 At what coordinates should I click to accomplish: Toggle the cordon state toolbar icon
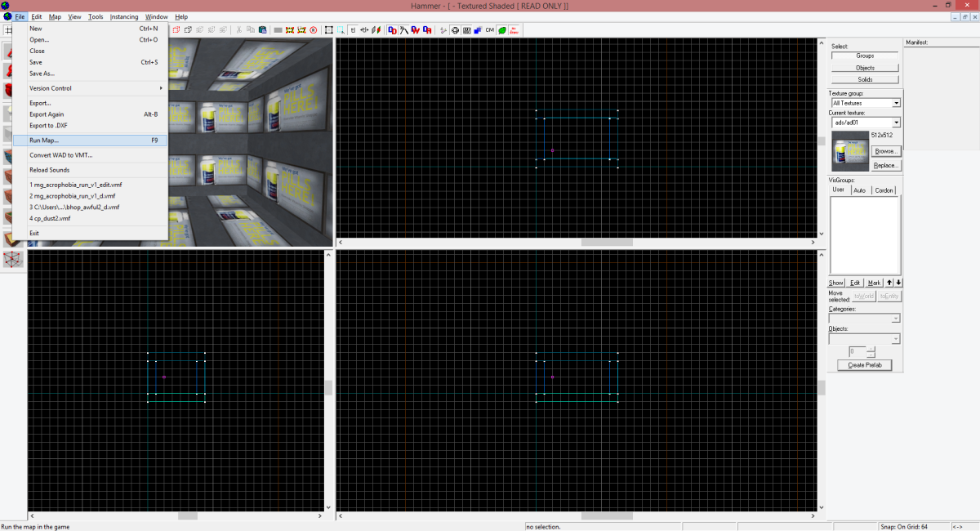pos(290,30)
